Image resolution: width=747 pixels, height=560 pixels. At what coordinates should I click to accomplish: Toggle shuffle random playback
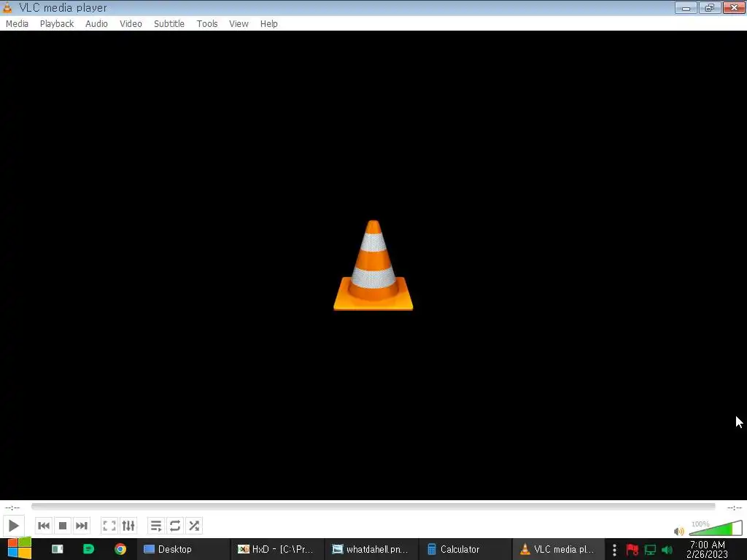click(194, 526)
